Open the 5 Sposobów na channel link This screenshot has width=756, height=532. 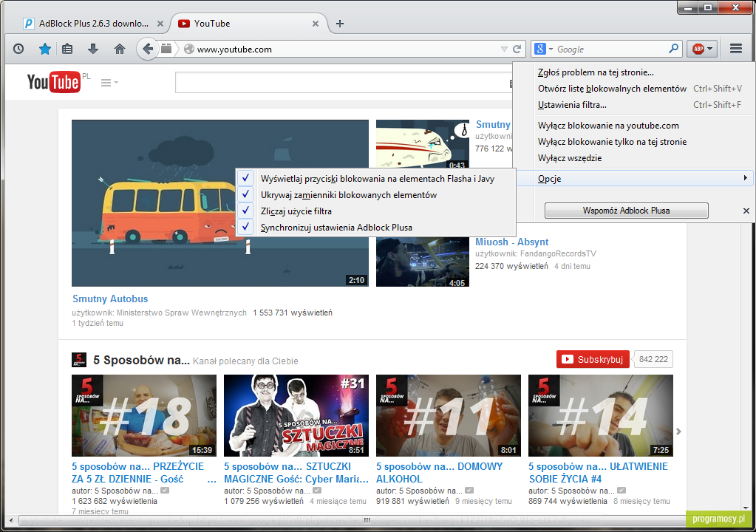pos(141,360)
